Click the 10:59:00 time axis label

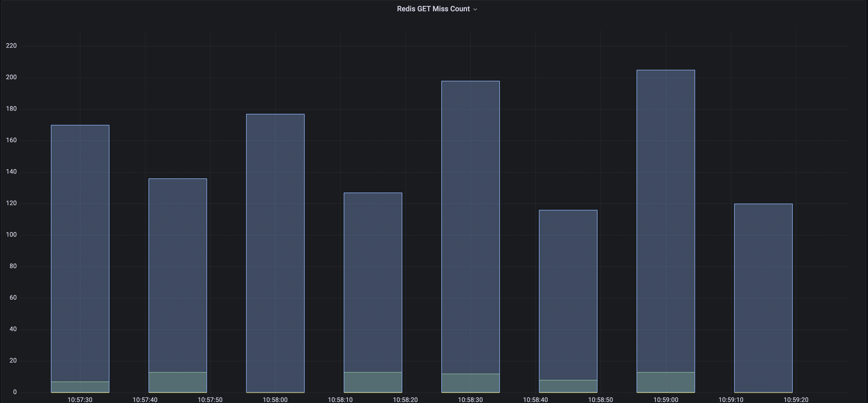[666, 400]
